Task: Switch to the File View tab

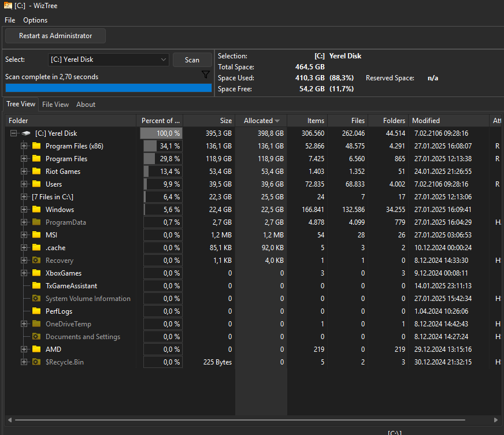Action: click(x=55, y=105)
